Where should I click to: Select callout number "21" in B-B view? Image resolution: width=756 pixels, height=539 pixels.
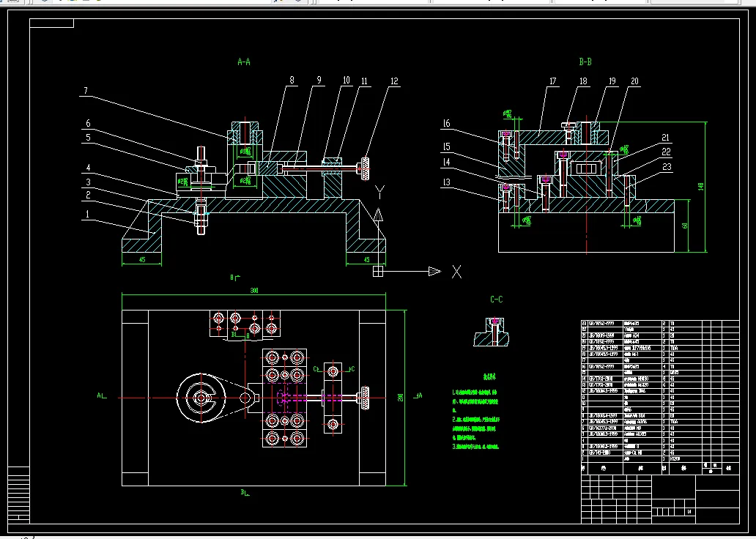(x=666, y=138)
